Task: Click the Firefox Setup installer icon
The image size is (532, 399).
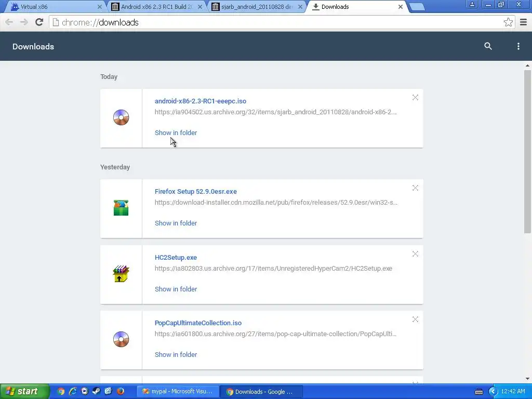Action: [121, 208]
